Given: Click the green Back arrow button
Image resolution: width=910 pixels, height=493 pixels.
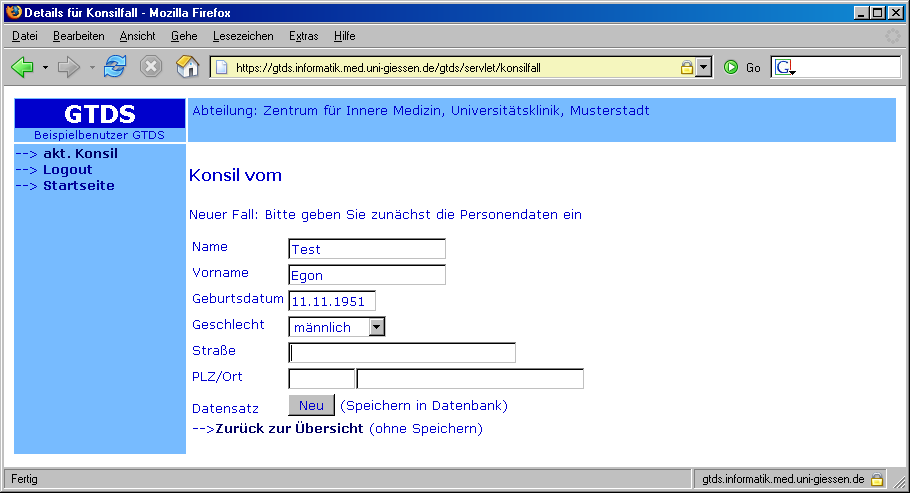Looking at the screenshot, I should click(x=23, y=67).
